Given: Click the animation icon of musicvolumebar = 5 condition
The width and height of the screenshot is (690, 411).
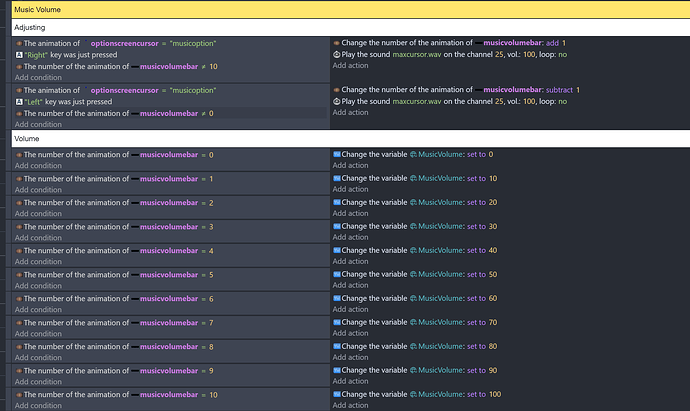Looking at the screenshot, I should [19, 275].
